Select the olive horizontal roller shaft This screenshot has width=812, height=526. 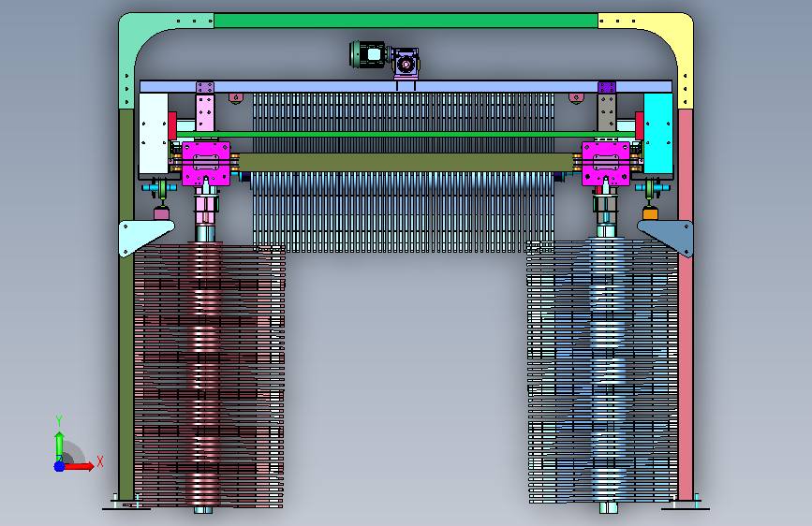pyautogui.click(x=406, y=163)
